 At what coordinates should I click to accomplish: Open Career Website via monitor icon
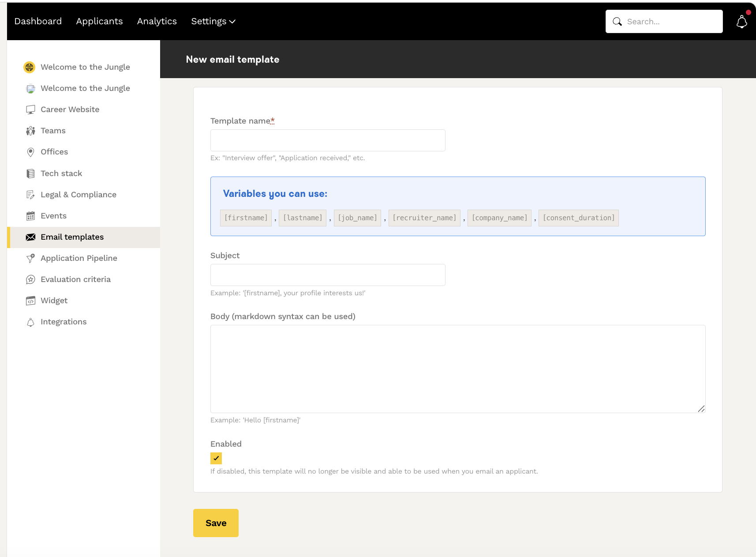pos(30,109)
